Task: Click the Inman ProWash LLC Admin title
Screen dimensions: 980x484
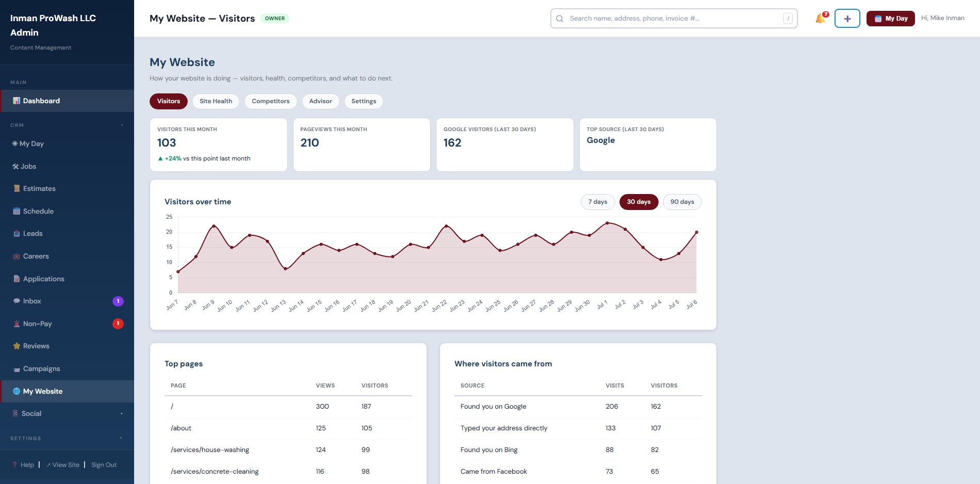Action: point(53,25)
